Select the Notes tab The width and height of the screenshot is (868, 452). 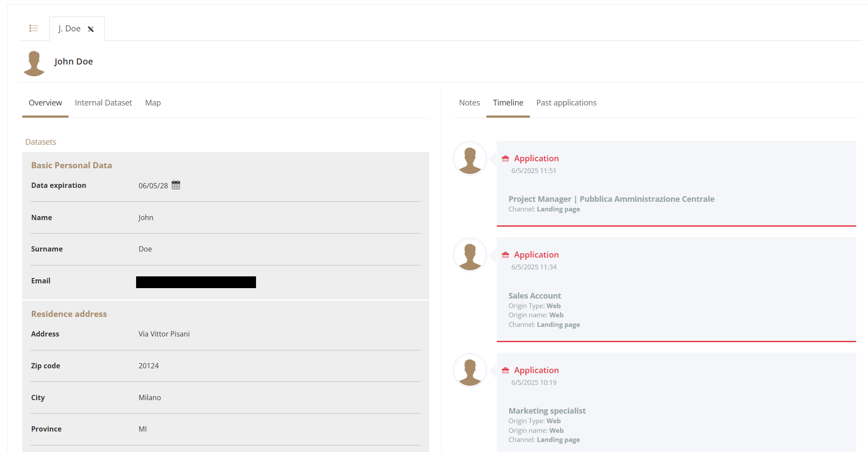(x=469, y=103)
